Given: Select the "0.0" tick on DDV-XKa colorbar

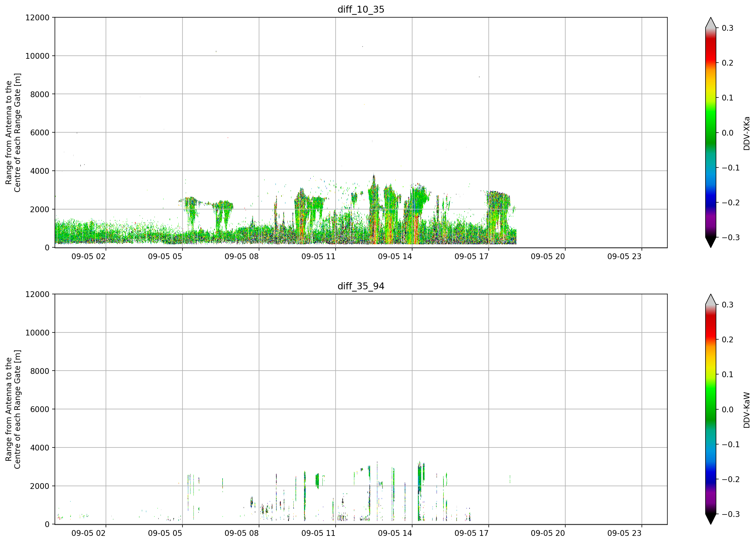Looking at the screenshot, I should 727,133.
